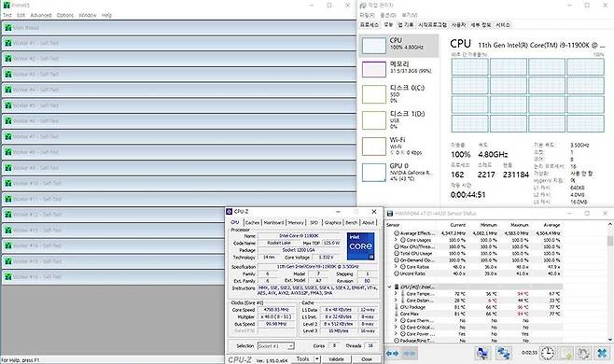Click CPU-Z Close button
This screenshot has height=364, width=614.
(x=367, y=359)
